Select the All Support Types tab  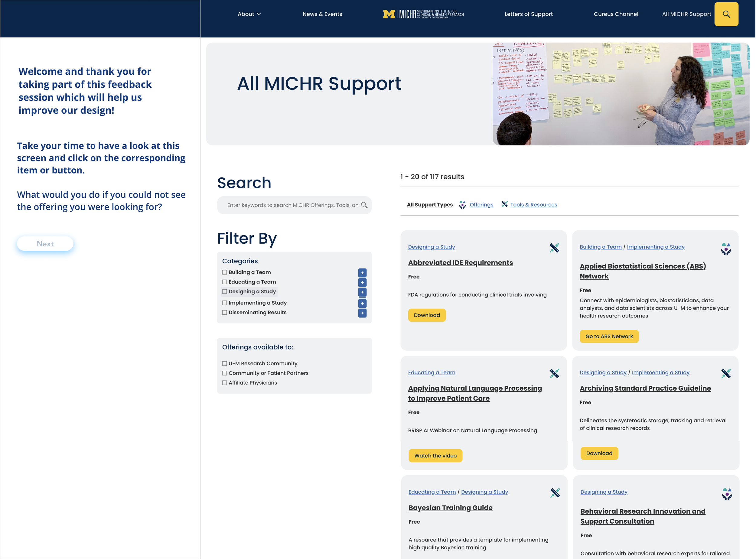click(x=429, y=205)
